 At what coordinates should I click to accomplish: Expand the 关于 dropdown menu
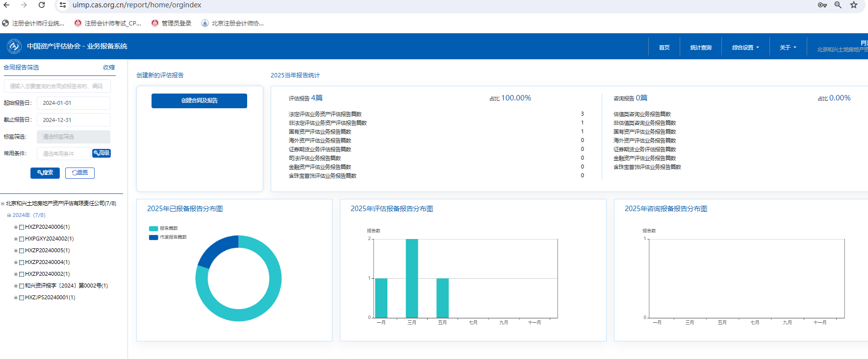(788, 48)
